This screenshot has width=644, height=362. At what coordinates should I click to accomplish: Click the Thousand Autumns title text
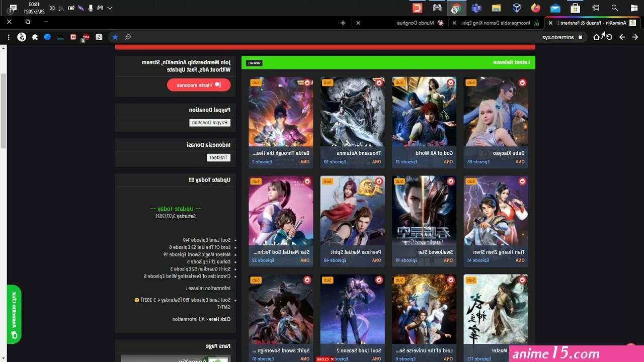click(x=359, y=153)
